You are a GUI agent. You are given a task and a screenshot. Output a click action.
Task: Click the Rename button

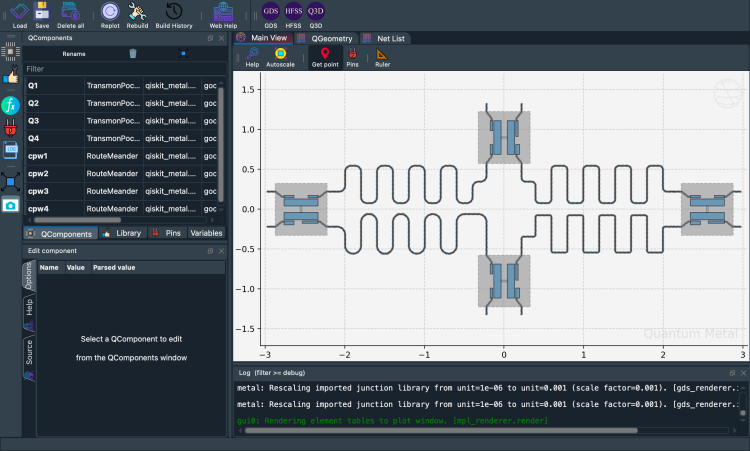tap(74, 54)
